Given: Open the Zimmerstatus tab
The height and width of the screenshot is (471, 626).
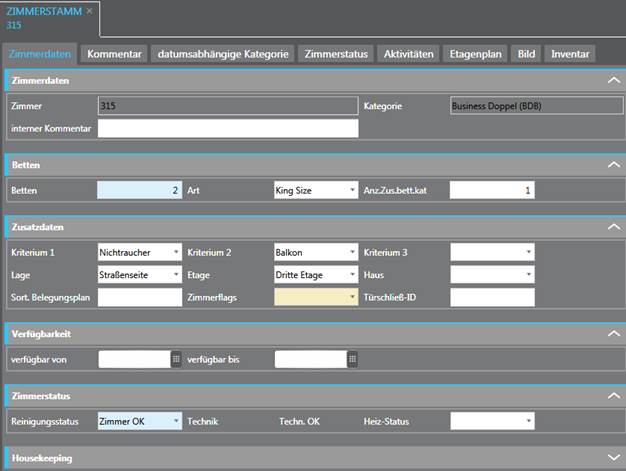Looking at the screenshot, I should point(338,53).
